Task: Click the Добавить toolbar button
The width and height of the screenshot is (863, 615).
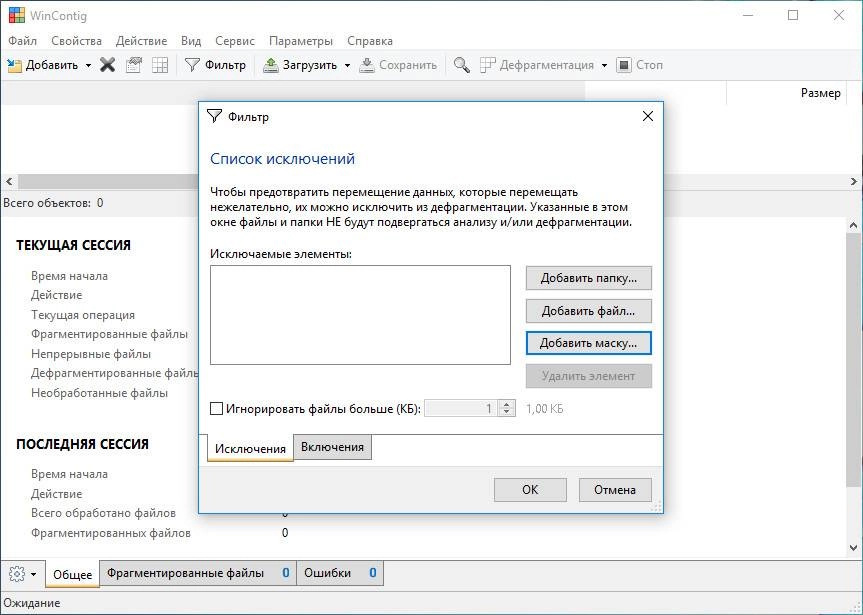Action: [x=42, y=65]
